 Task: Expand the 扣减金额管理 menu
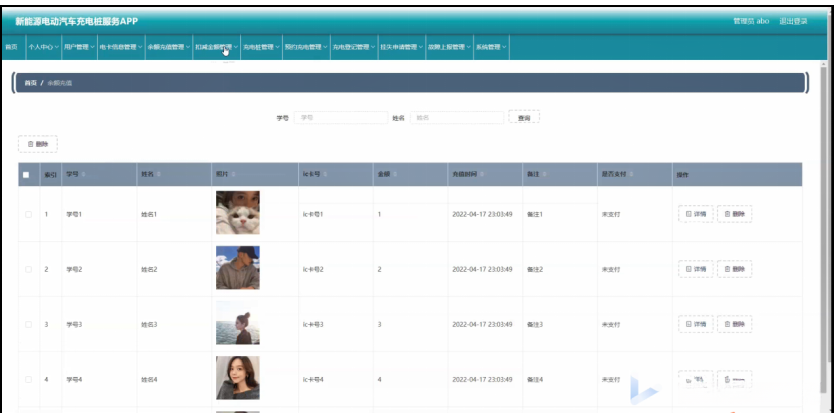216,47
